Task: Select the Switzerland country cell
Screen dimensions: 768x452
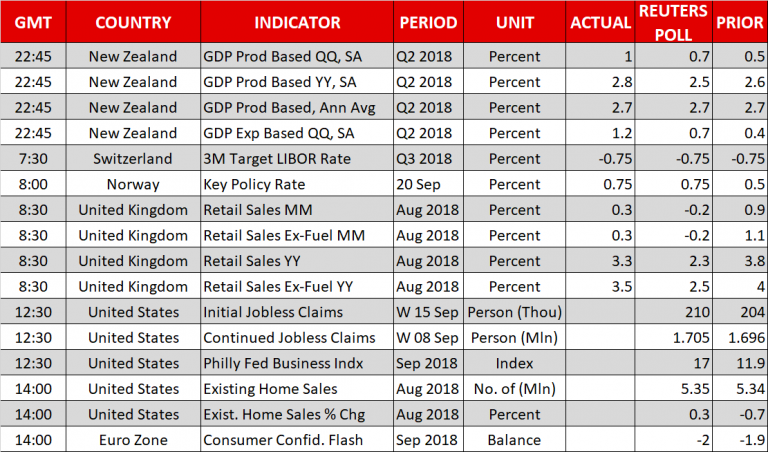Action: coord(133,159)
